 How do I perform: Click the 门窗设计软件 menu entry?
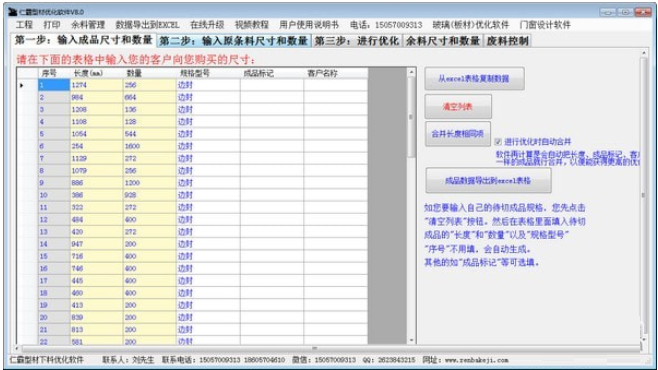tap(545, 25)
